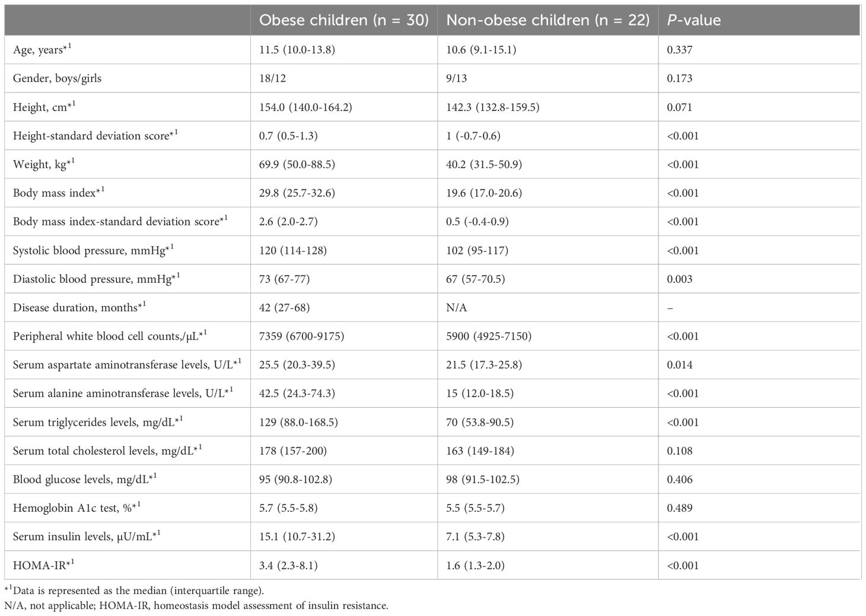Click the 'Hemoglobin A1c test, %' row label
Viewport: 866px width, 616px height.
coord(77,508)
